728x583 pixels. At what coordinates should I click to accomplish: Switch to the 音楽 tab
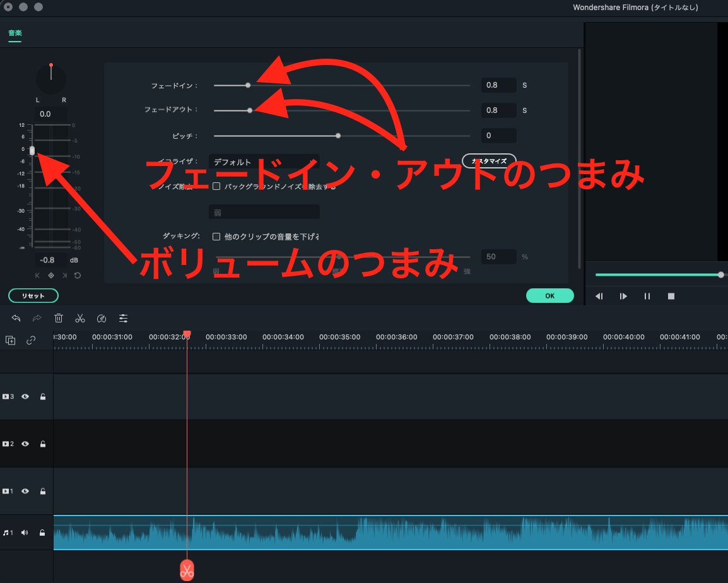15,33
